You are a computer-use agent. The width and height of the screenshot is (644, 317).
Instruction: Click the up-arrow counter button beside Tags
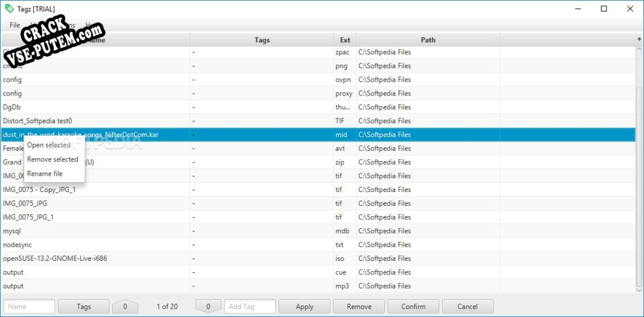[125, 306]
